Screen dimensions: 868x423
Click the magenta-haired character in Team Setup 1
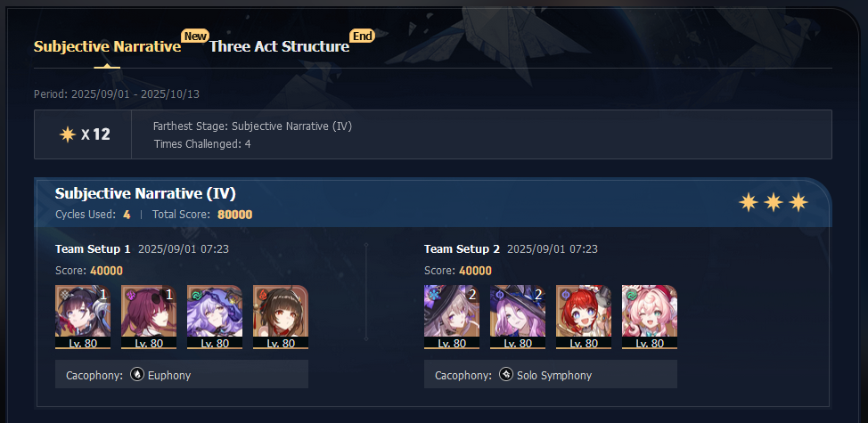tap(149, 317)
